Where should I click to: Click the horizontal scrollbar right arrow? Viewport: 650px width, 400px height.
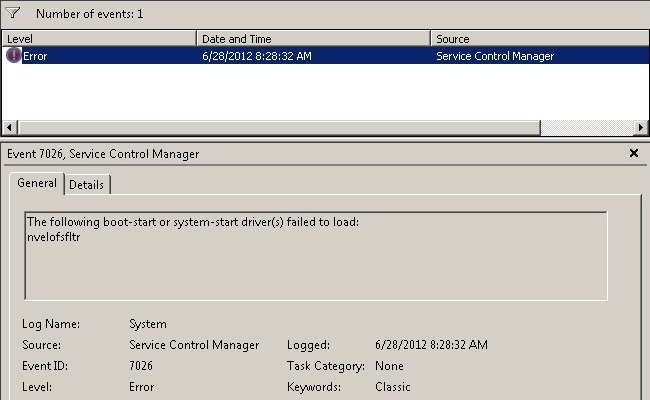click(x=640, y=128)
